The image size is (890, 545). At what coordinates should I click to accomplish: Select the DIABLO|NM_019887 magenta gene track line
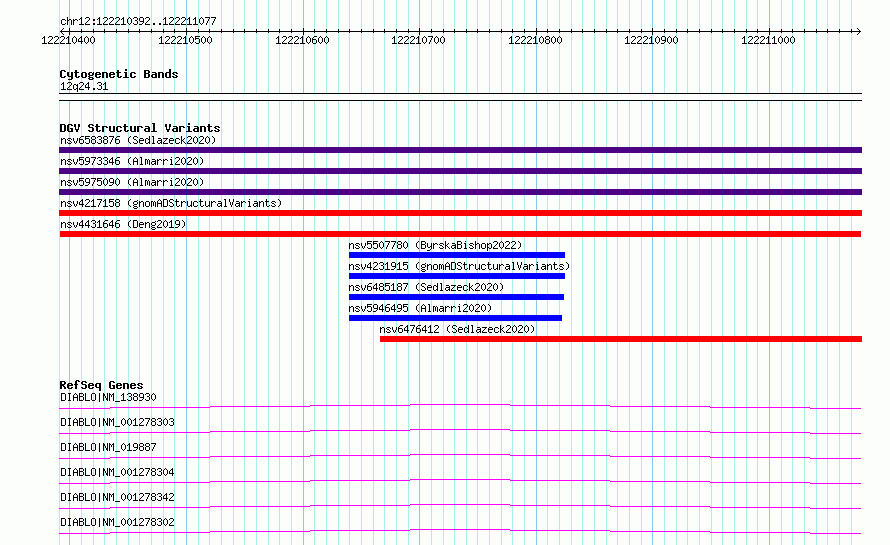click(x=460, y=456)
